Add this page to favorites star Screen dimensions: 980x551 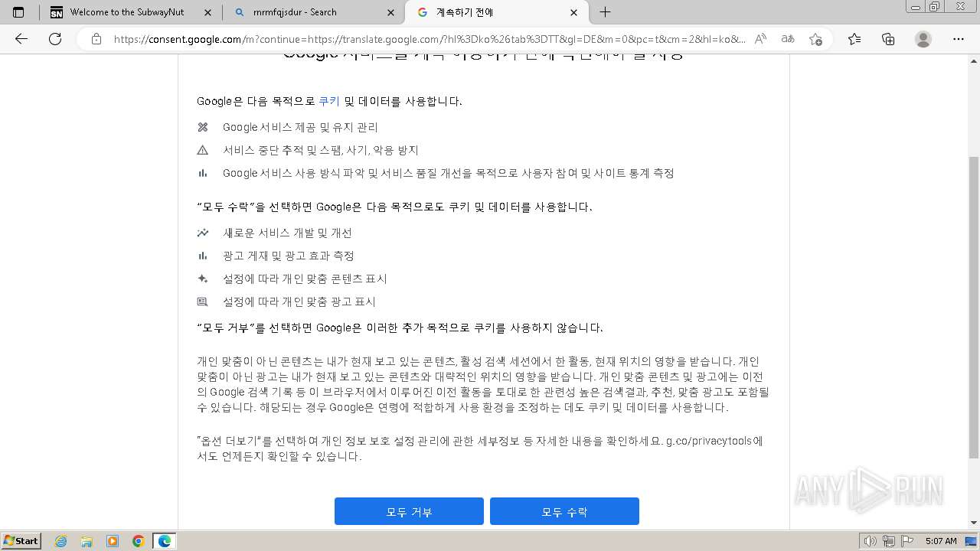click(815, 39)
